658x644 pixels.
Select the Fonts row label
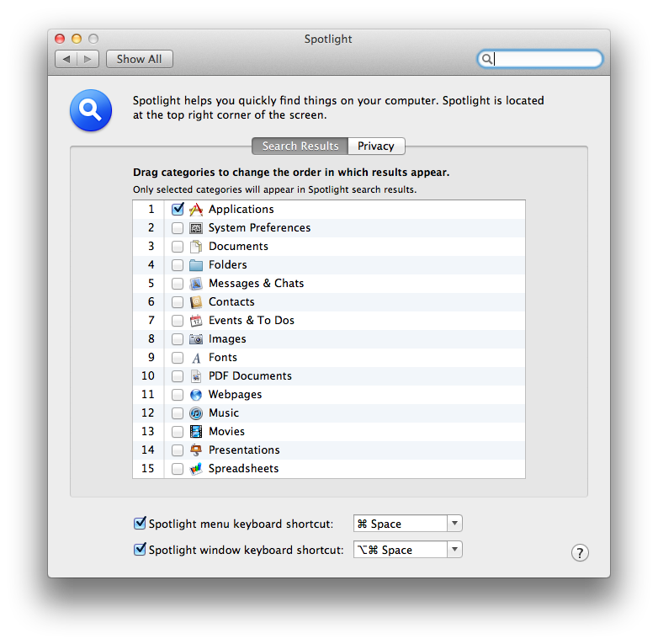pyautogui.click(x=223, y=358)
